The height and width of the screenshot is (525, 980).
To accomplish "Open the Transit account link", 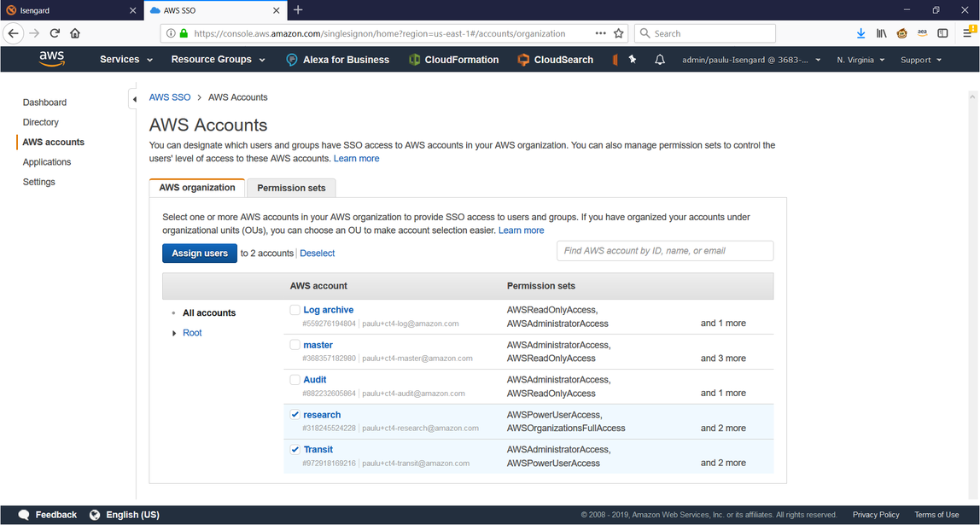I will click(318, 449).
